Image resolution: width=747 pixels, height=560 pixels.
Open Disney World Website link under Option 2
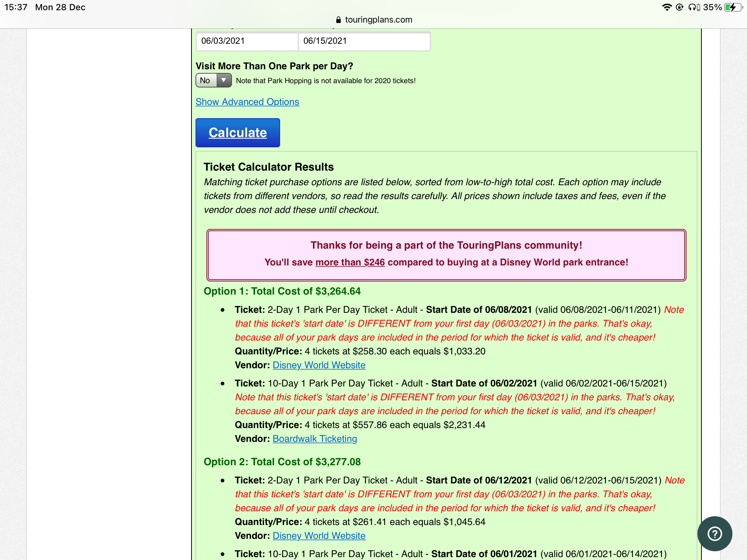[319, 536]
